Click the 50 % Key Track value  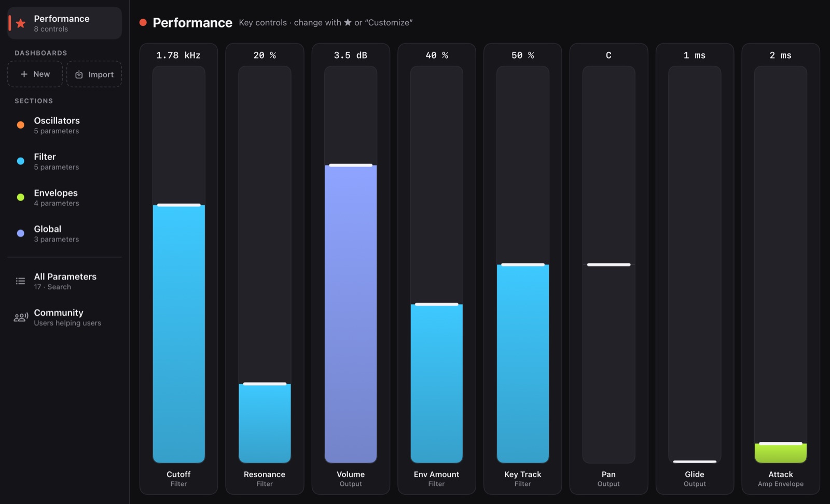pyautogui.click(x=523, y=55)
